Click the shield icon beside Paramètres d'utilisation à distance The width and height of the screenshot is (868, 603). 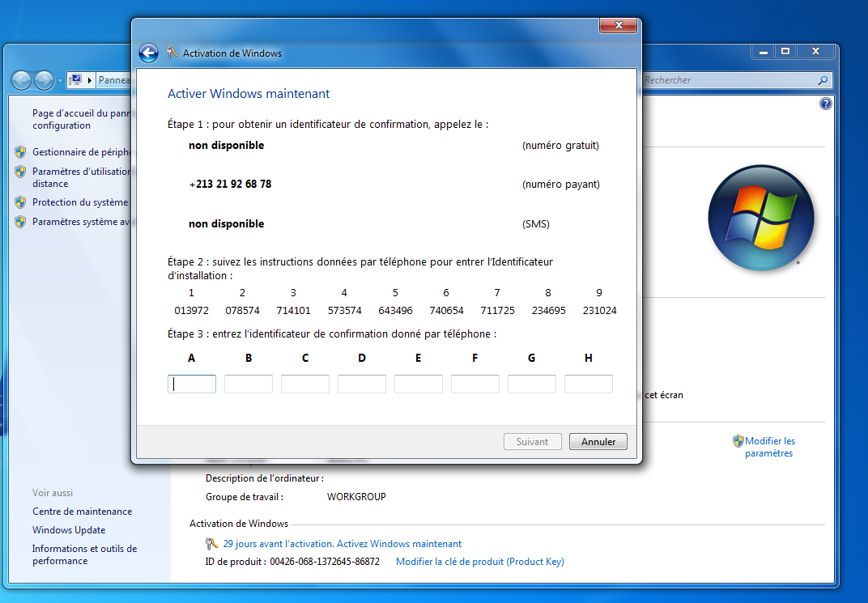pos(20,172)
